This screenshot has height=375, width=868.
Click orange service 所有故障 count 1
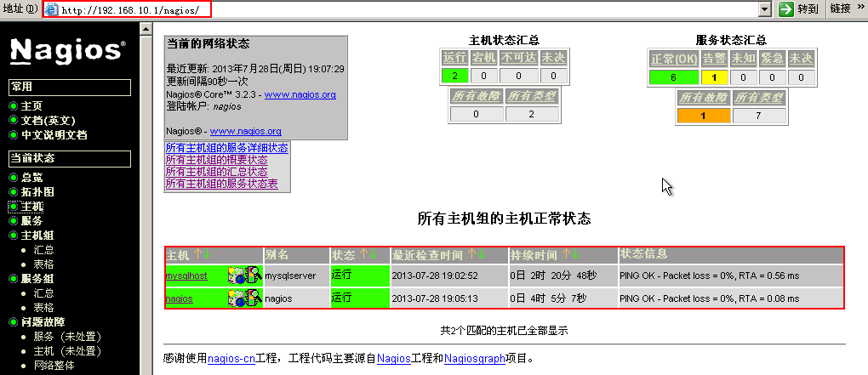pyautogui.click(x=704, y=116)
